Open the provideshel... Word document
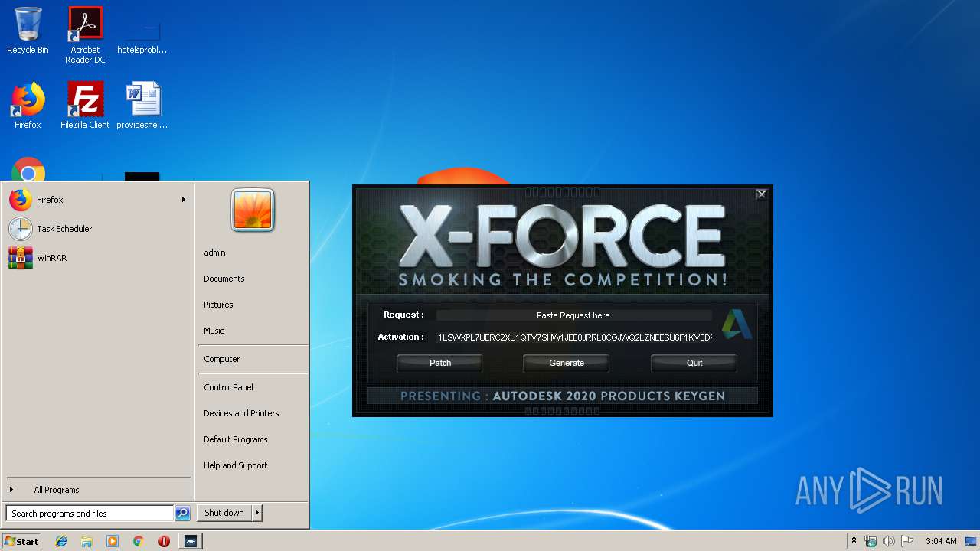Image resolution: width=980 pixels, height=551 pixels. tap(142, 106)
